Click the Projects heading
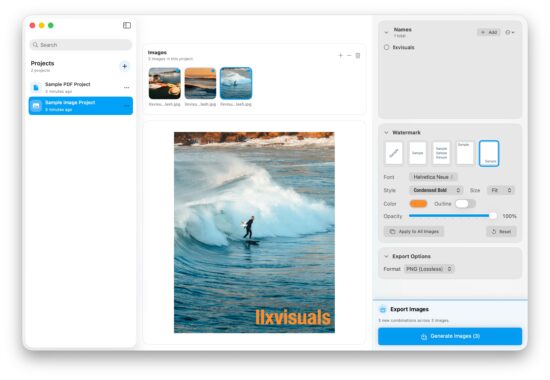The image size is (550, 380). (42, 63)
